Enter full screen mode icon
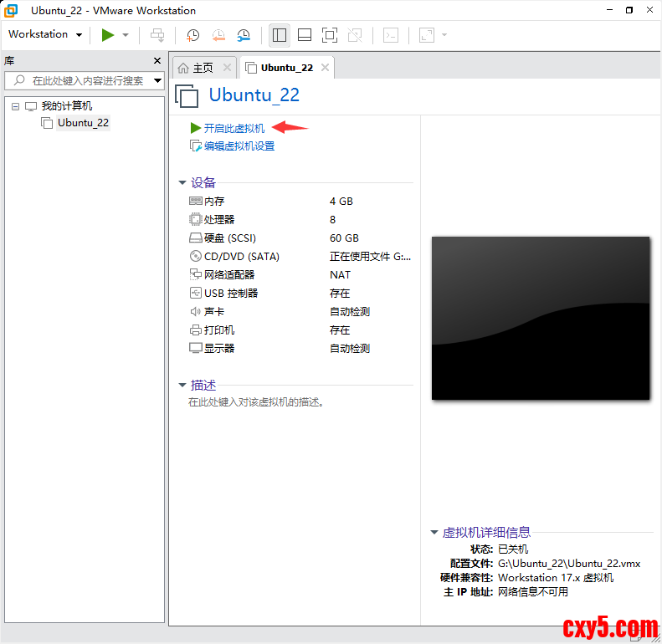 pos(330,35)
